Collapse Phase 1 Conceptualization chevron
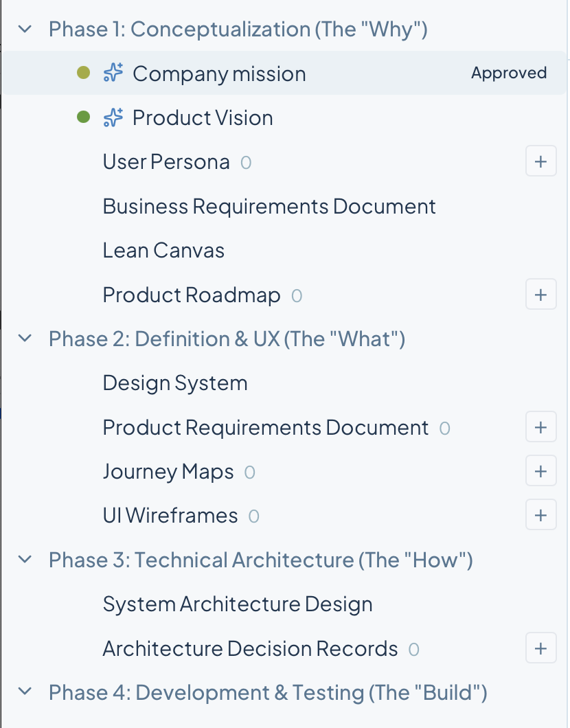 [x=25, y=30]
